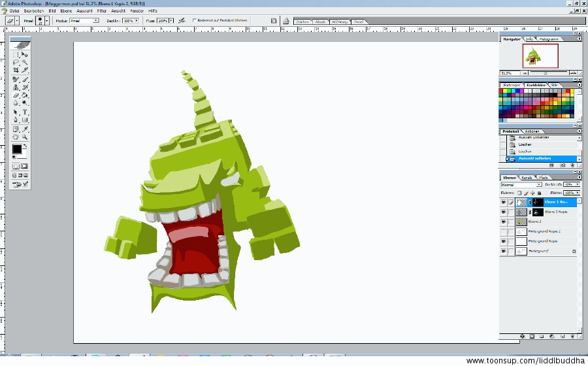Select the Shape tool
The image size is (588, 366).
(25, 120)
